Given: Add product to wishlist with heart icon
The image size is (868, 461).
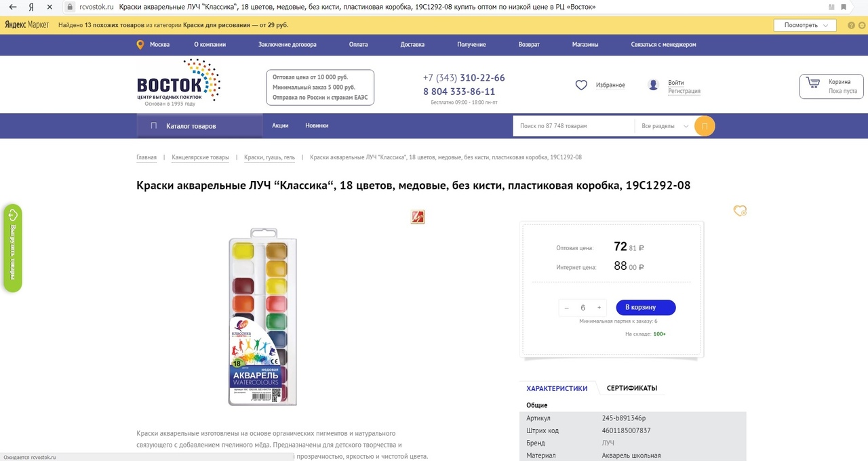Looking at the screenshot, I should point(740,211).
